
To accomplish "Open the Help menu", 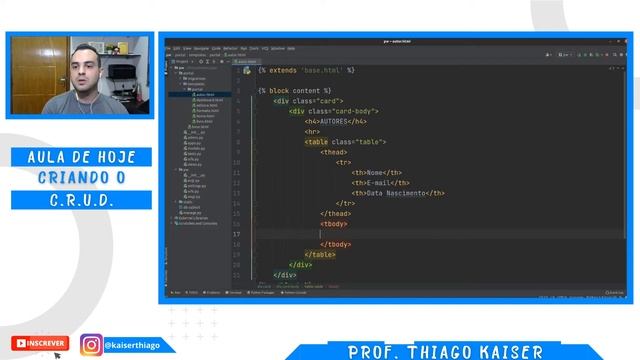I will point(291,48).
